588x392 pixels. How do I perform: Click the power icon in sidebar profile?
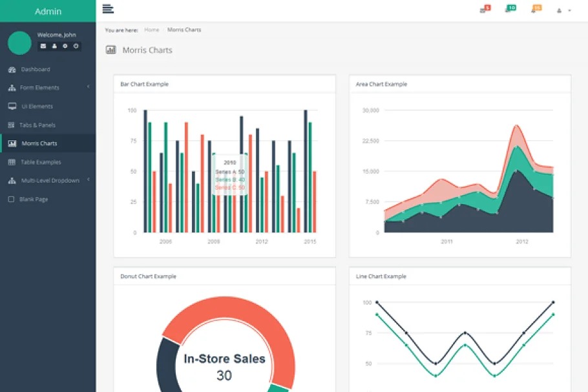76,46
